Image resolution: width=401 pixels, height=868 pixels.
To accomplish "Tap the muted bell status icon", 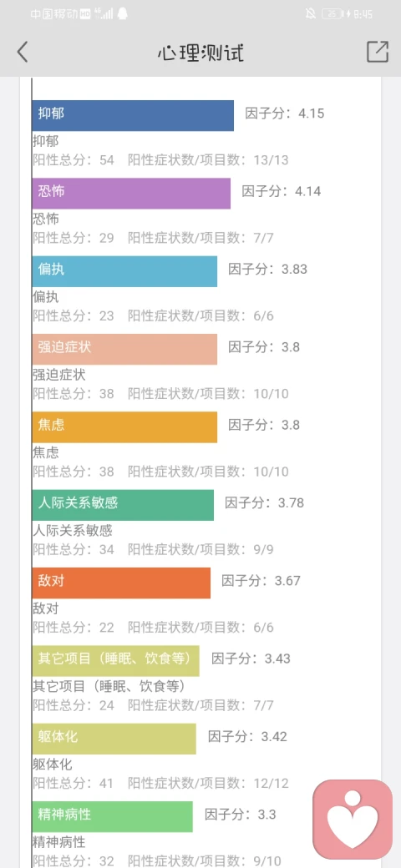I will pyautogui.click(x=312, y=14).
